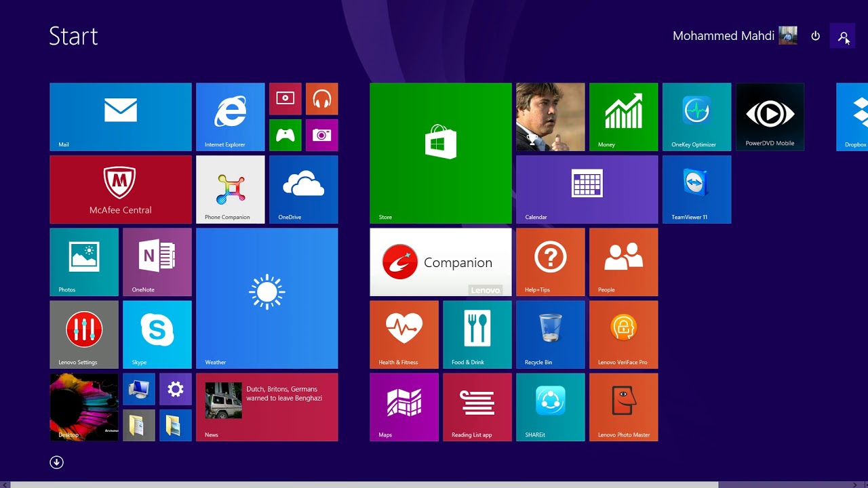868x488 pixels.
Task: Launch Internet Explorer tile
Action: click(231, 117)
